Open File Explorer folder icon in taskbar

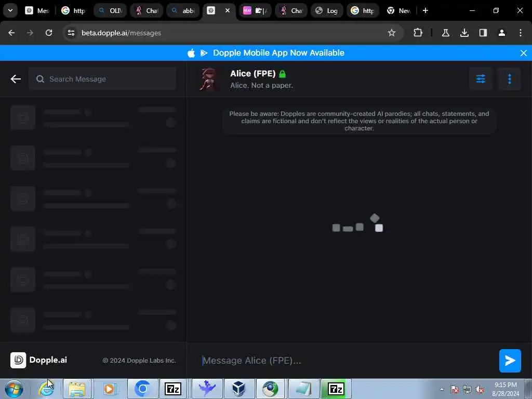[77, 389]
